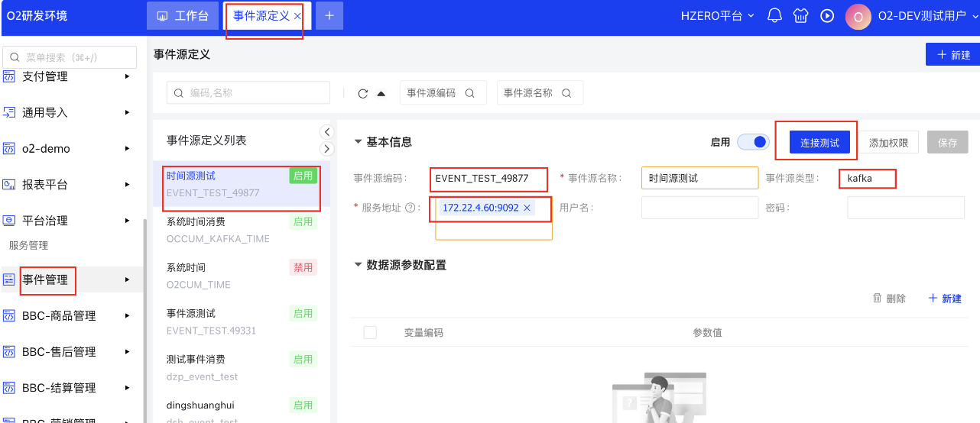Click search icon in 事件源编码 filter
The height and width of the screenshot is (423, 980).
pyautogui.click(x=470, y=93)
